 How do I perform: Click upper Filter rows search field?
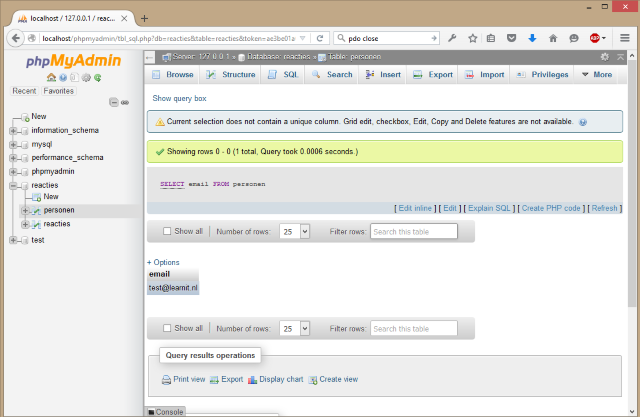click(414, 231)
